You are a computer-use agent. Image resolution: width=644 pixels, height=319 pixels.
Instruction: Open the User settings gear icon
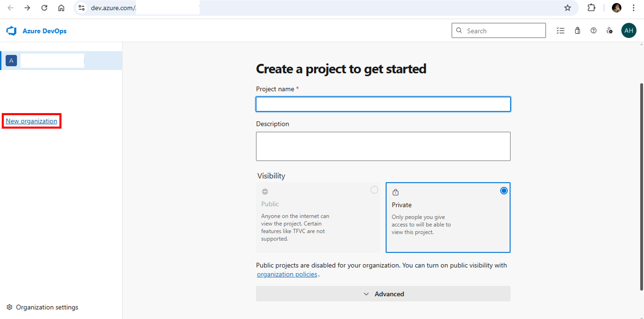[609, 30]
